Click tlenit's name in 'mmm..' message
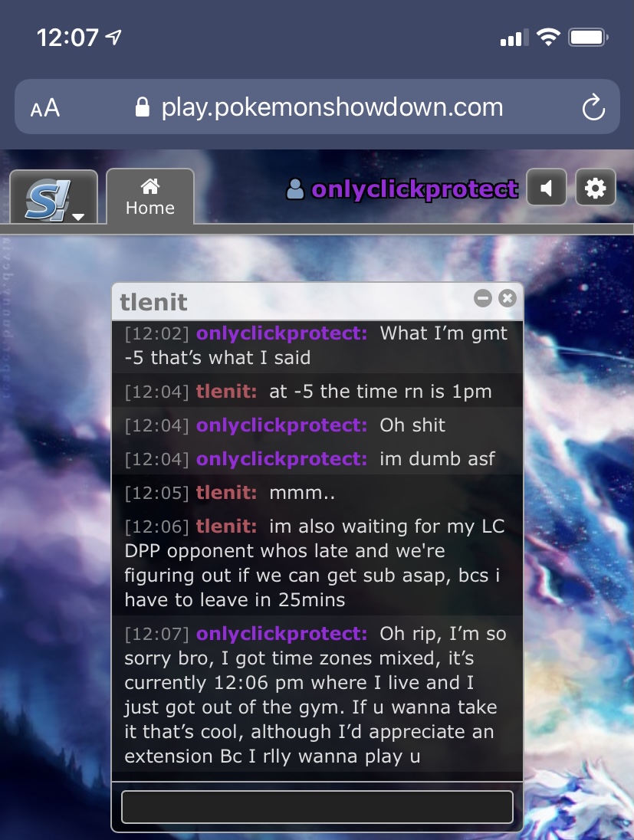This screenshot has height=840, width=634. click(x=226, y=493)
